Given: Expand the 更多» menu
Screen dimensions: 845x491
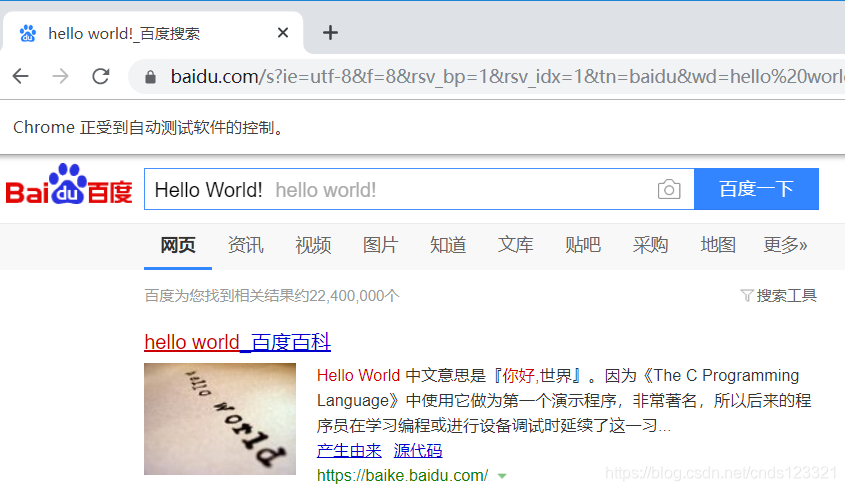Looking at the screenshot, I should (x=785, y=245).
